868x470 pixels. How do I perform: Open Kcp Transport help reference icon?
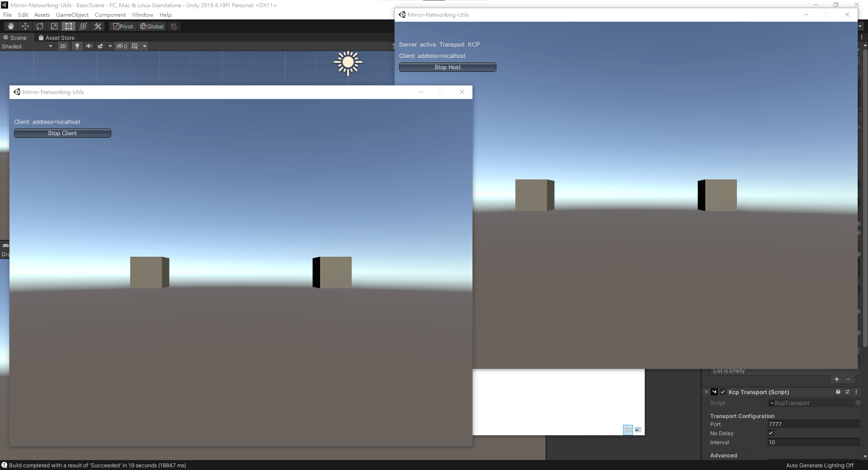[x=838, y=392]
